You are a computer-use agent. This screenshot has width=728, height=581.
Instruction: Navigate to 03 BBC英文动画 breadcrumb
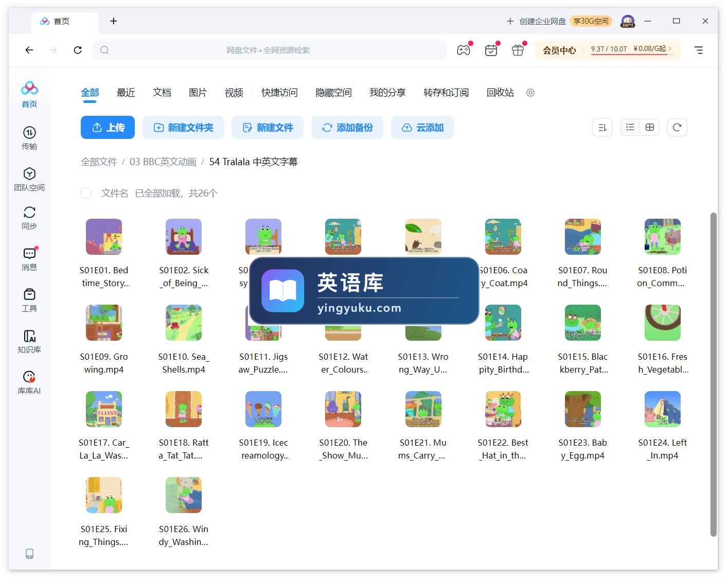coord(163,162)
